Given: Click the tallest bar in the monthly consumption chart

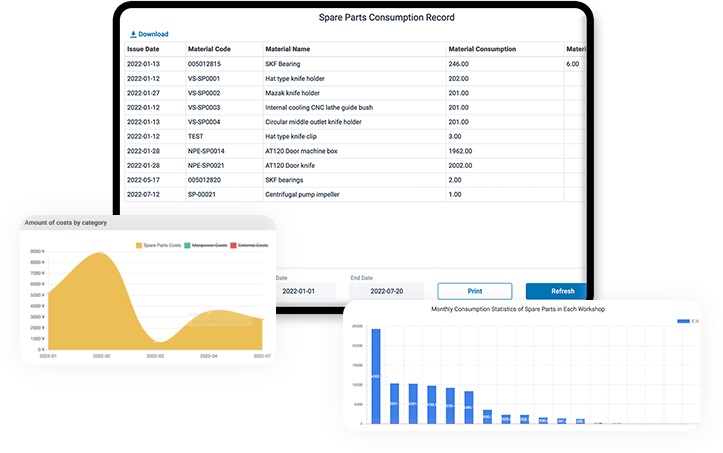Looking at the screenshot, I should [376, 375].
